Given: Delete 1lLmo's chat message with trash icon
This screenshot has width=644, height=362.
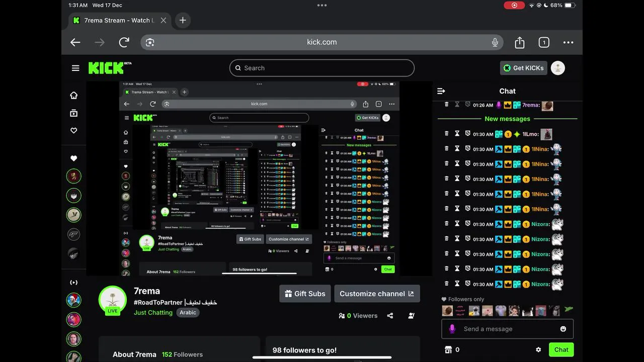Looking at the screenshot, I should coord(446,134).
